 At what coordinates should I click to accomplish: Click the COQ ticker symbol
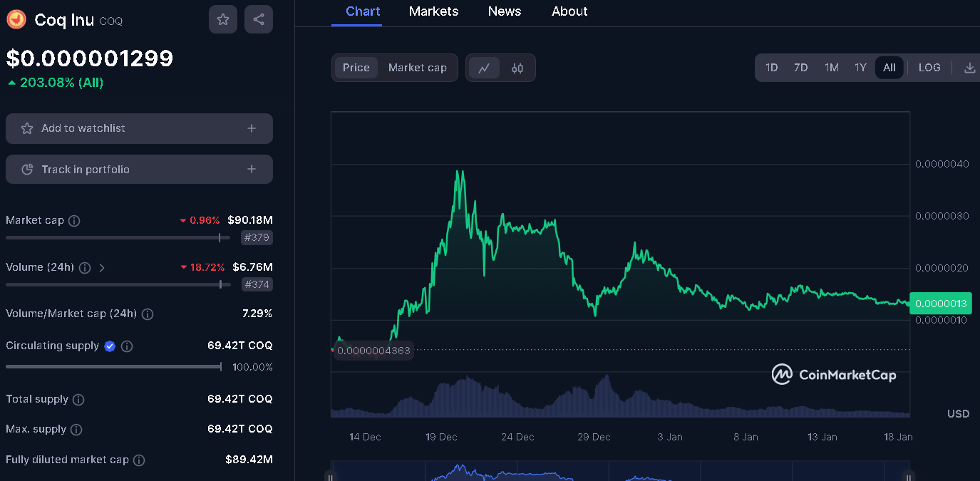(111, 21)
